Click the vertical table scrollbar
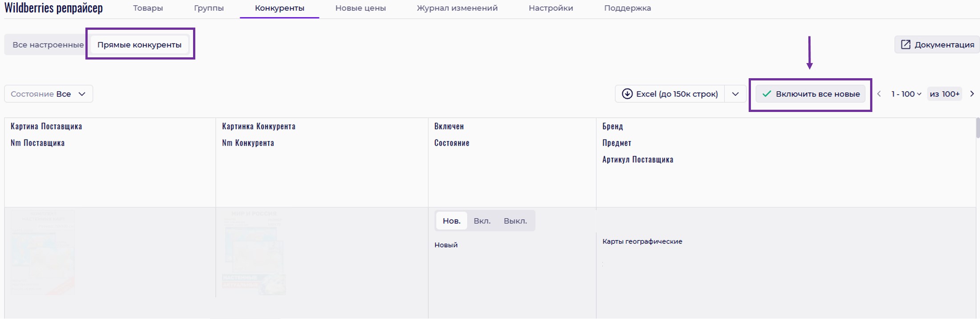980x319 pixels. 977,128
